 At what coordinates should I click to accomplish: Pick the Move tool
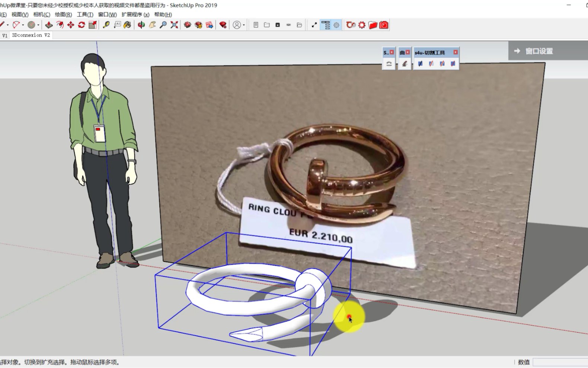click(71, 25)
